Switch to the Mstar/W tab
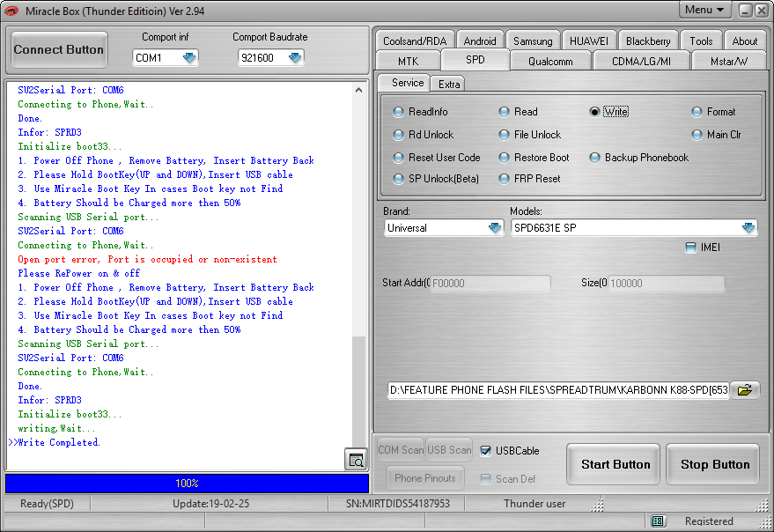The image size is (774, 532). pyautogui.click(x=728, y=62)
